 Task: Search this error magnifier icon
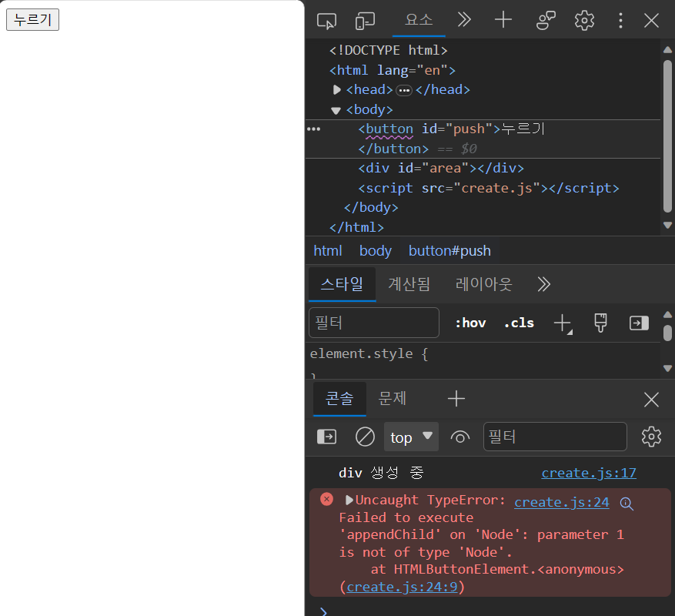pyautogui.click(x=627, y=504)
